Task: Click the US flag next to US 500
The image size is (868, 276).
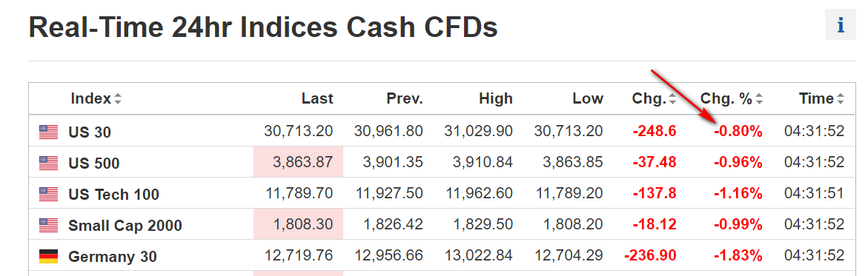Action: coord(49,163)
